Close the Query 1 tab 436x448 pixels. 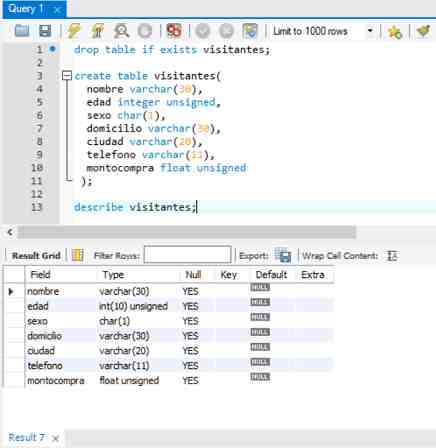click(x=57, y=10)
